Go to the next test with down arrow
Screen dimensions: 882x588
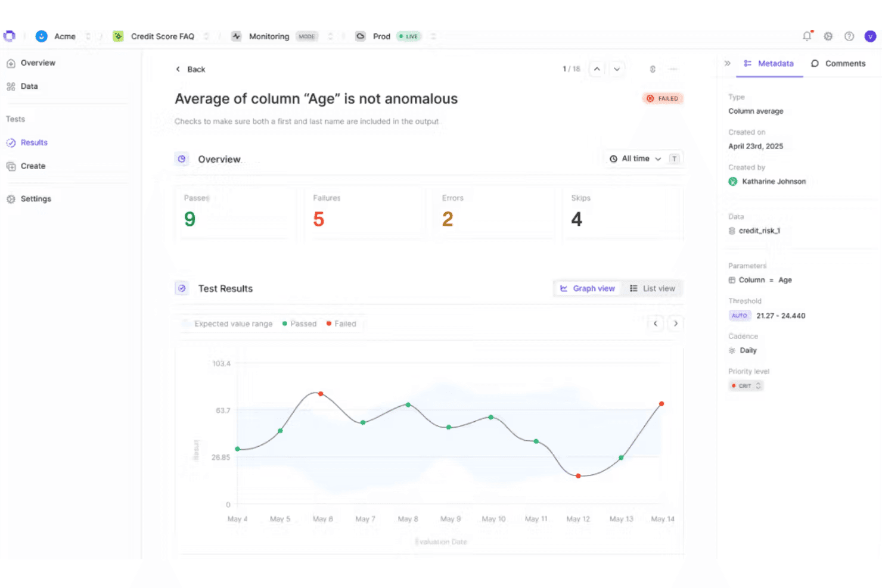pyautogui.click(x=617, y=69)
